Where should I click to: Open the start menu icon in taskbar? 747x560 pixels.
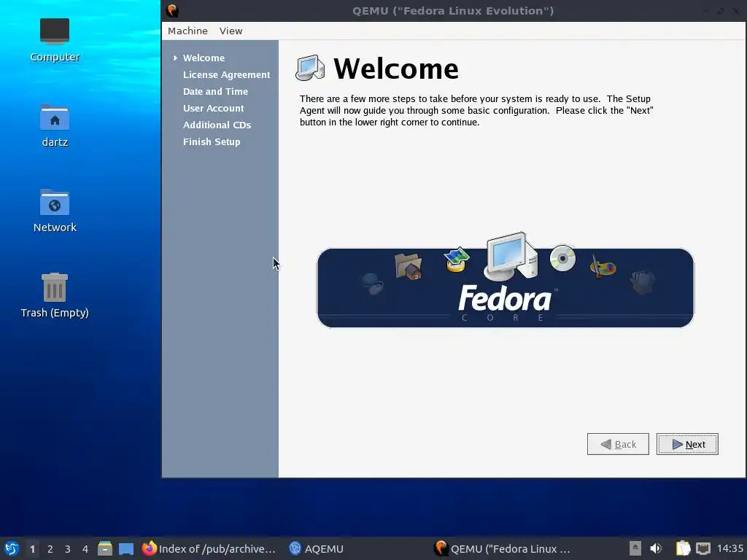12,548
